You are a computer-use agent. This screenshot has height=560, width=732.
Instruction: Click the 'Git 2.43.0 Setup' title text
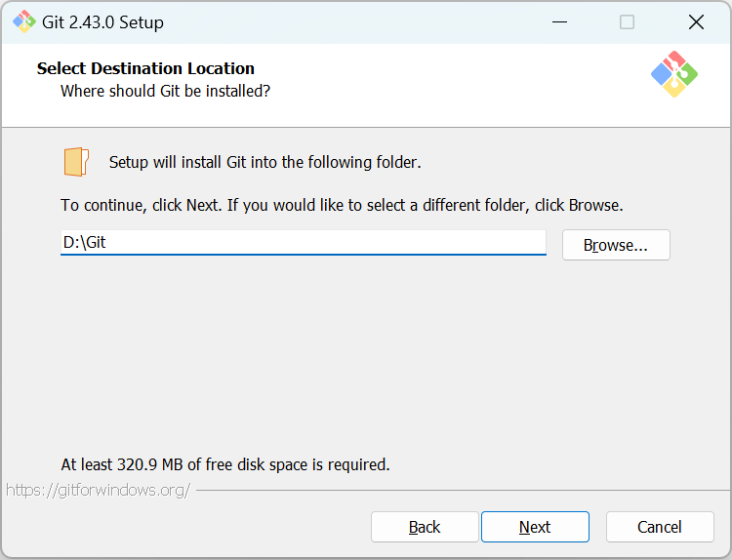[x=102, y=22]
